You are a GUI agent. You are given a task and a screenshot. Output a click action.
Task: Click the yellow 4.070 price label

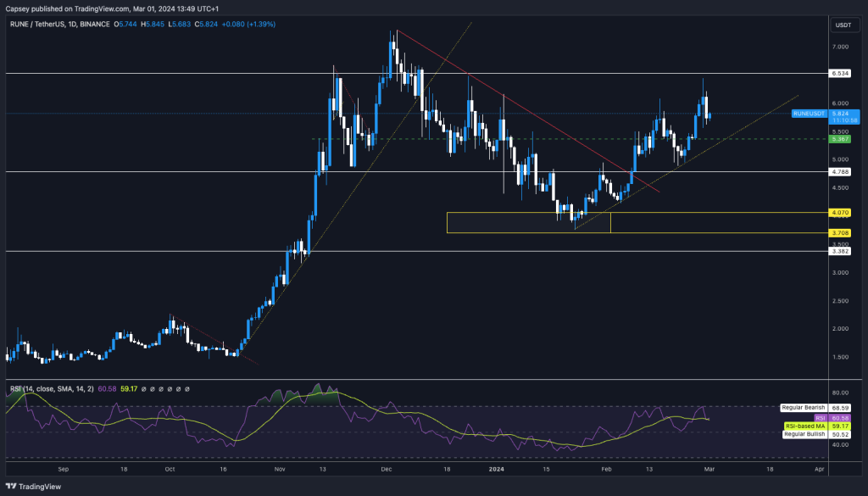(x=840, y=213)
